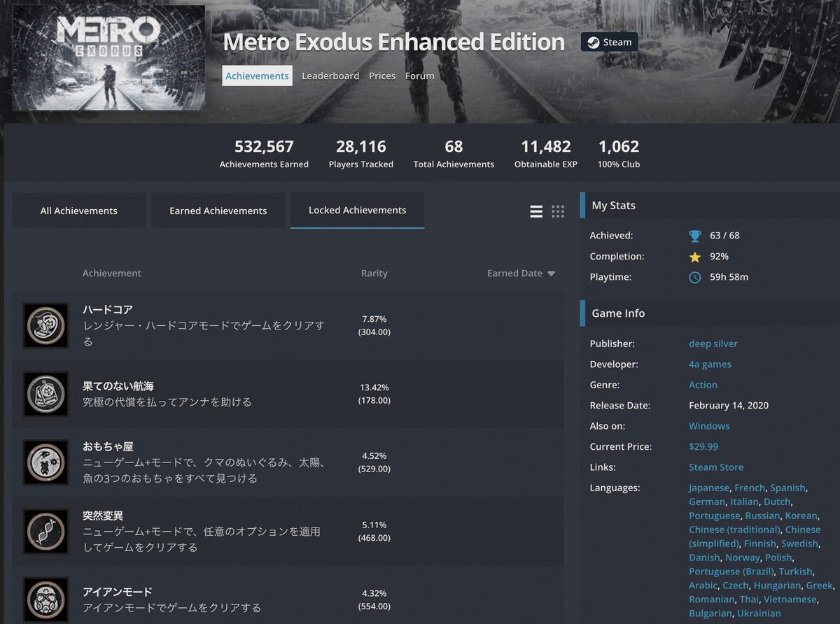
Task: Select the Italian language link
Action: 744,502
